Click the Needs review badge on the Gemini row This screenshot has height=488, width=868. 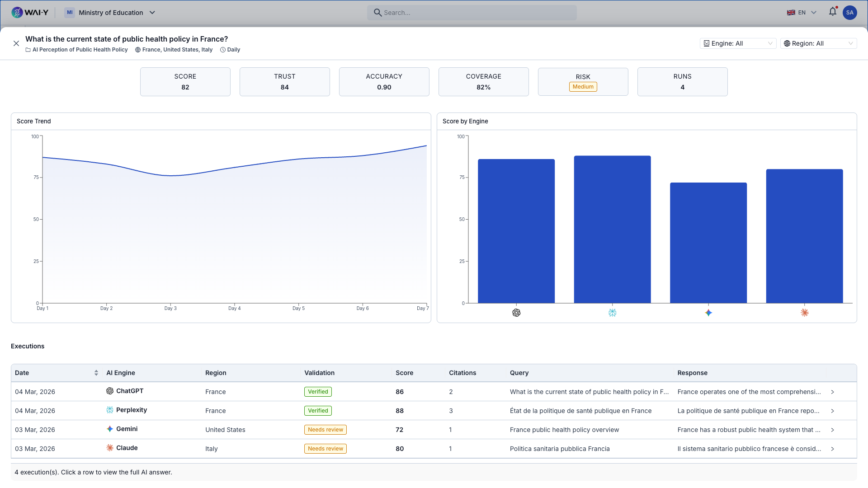pyautogui.click(x=325, y=429)
